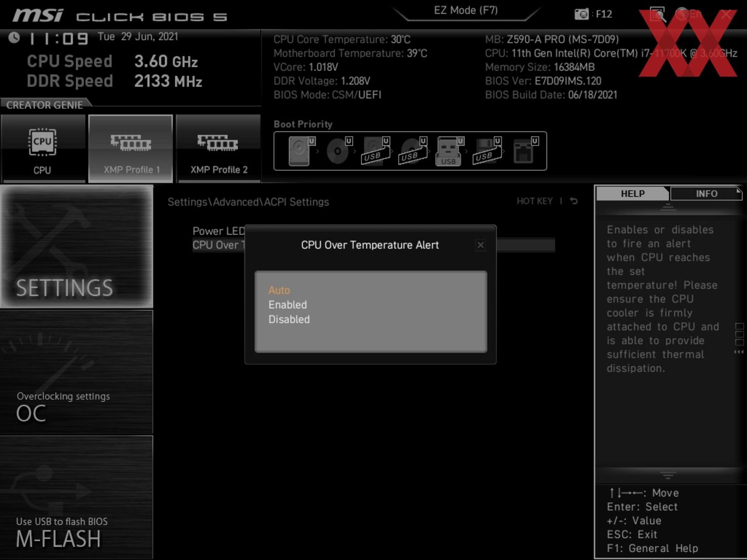Click the help panel side expander arrows
The width and height of the screenshot is (747, 560).
pyautogui.click(x=739, y=352)
